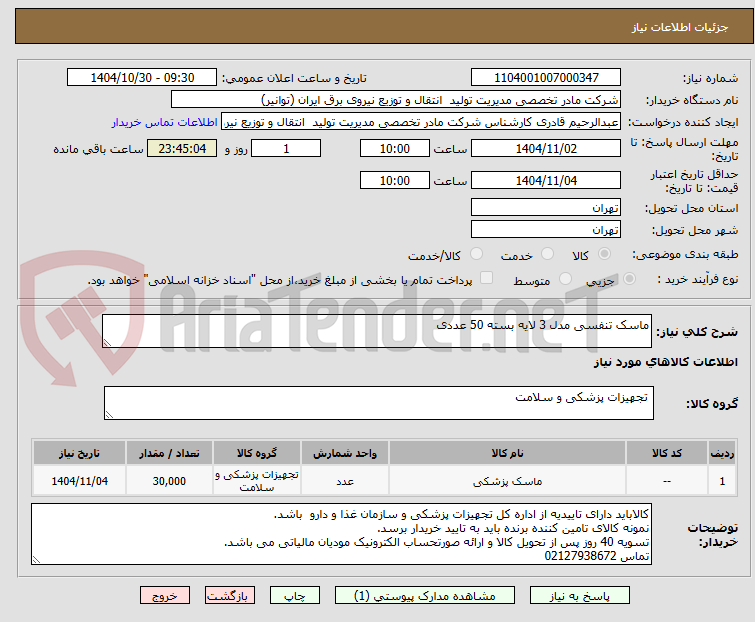
Task: Click the بازگشت back button
Action: coord(230,596)
